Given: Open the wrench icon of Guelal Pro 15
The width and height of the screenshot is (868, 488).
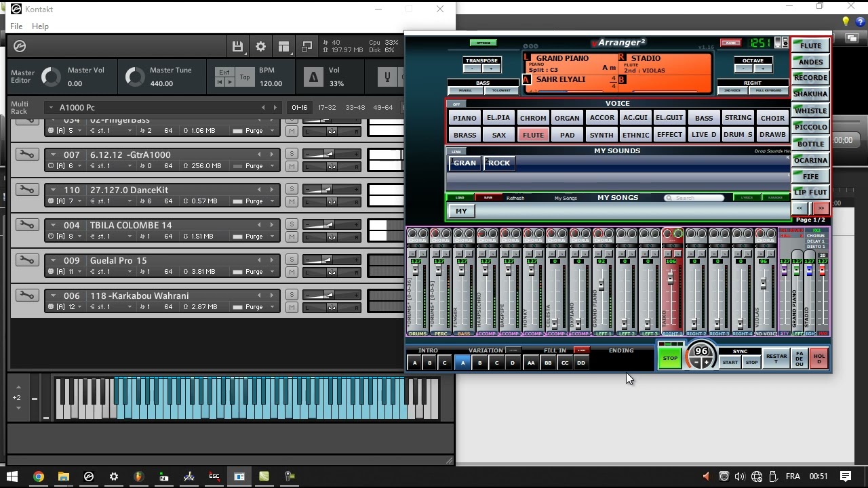Looking at the screenshot, I should 27,260.
